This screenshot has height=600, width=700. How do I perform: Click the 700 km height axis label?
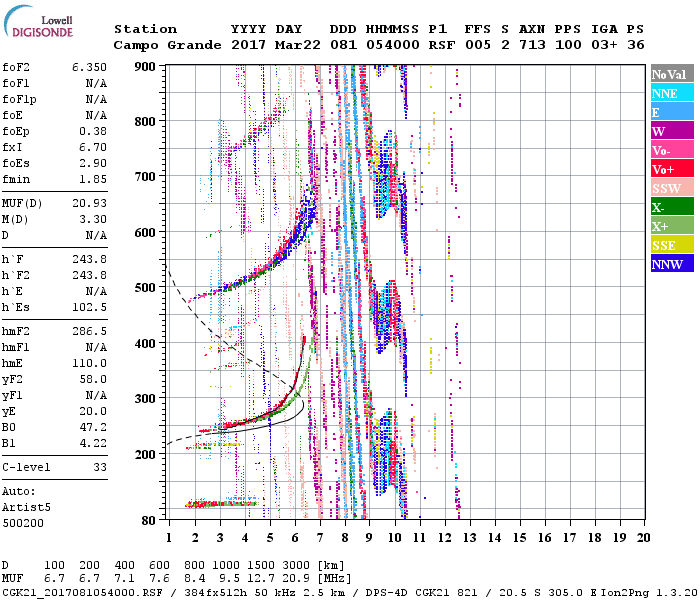[x=145, y=176]
